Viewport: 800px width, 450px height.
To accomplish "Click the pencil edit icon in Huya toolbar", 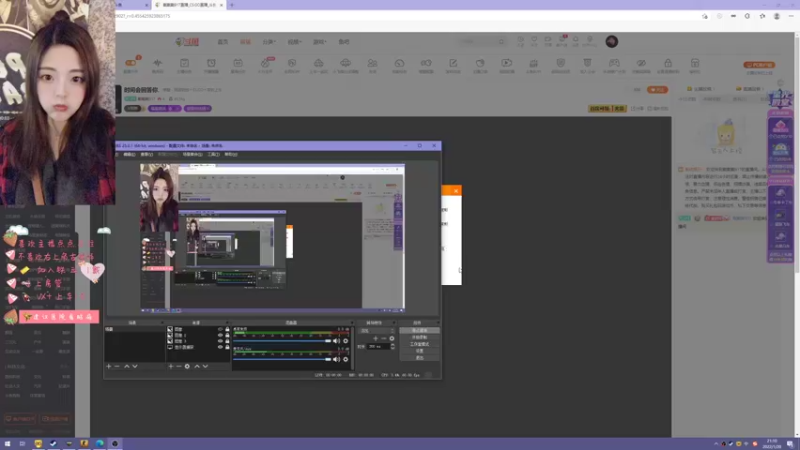I will (x=453, y=65).
